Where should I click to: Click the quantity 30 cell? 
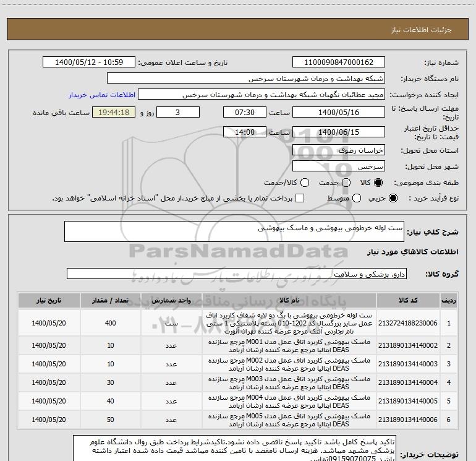click(111, 382)
